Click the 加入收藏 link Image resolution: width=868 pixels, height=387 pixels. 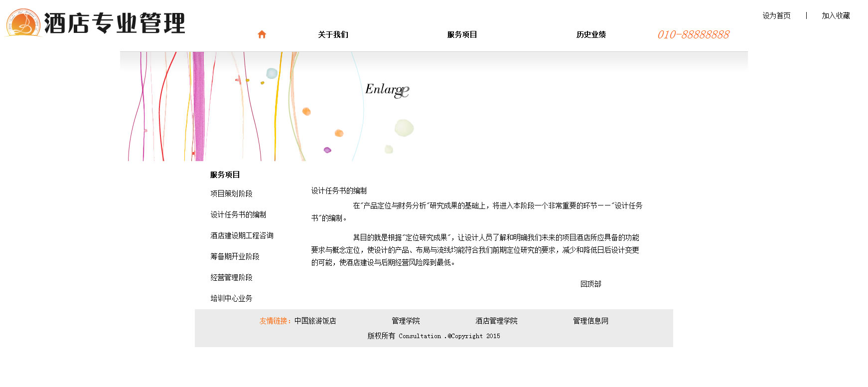click(x=836, y=15)
